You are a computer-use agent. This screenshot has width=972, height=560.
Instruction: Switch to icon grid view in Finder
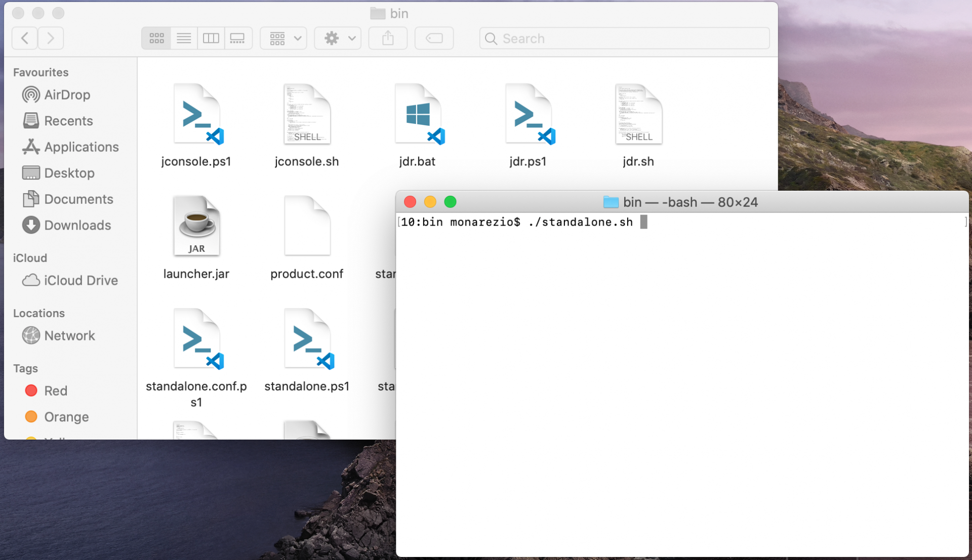157,37
